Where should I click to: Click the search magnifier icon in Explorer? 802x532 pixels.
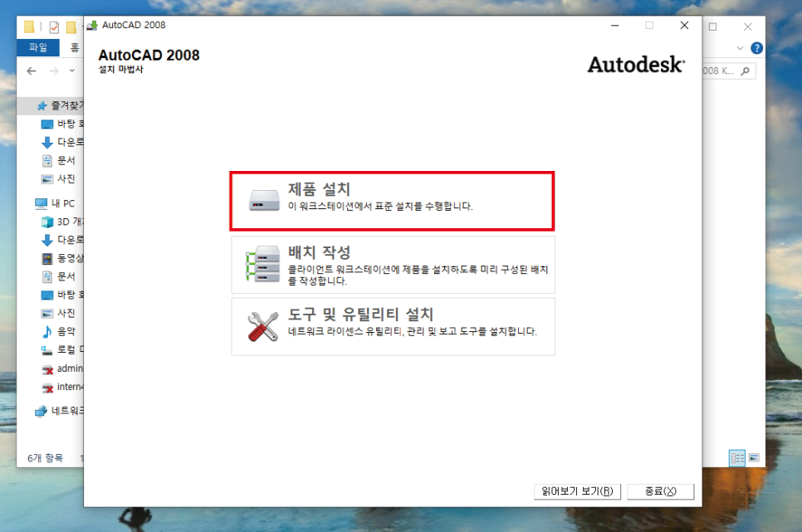(x=746, y=71)
